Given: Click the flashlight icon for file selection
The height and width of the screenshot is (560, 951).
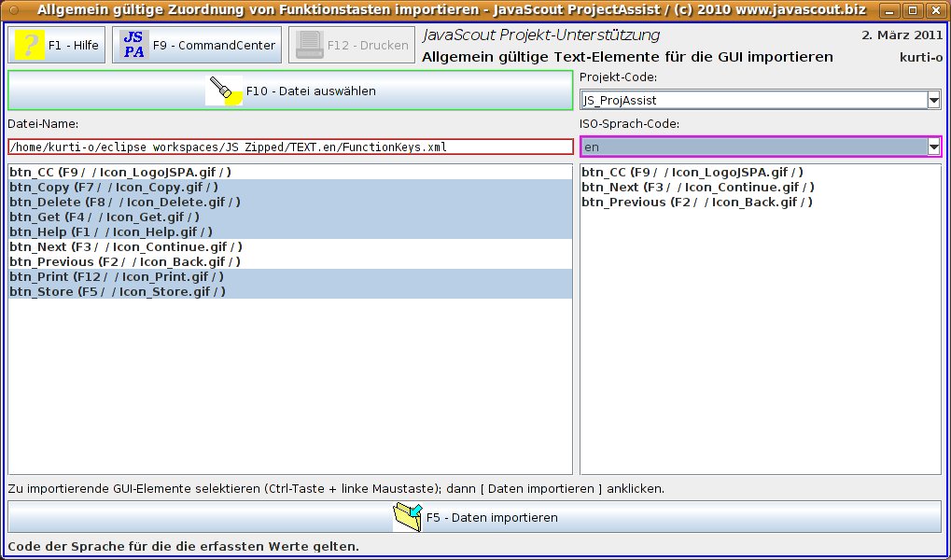Looking at the screenshot, I should (x=224, y=91).
